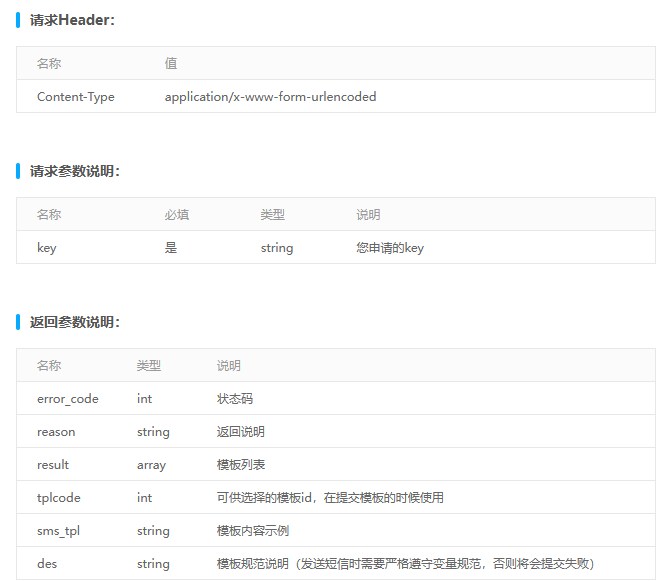The width and height of the screenshot is (662, 581).
Task: Select the application/x-www-form-urlencoded value
Action: pyautogui.click(x=270, y=97)
